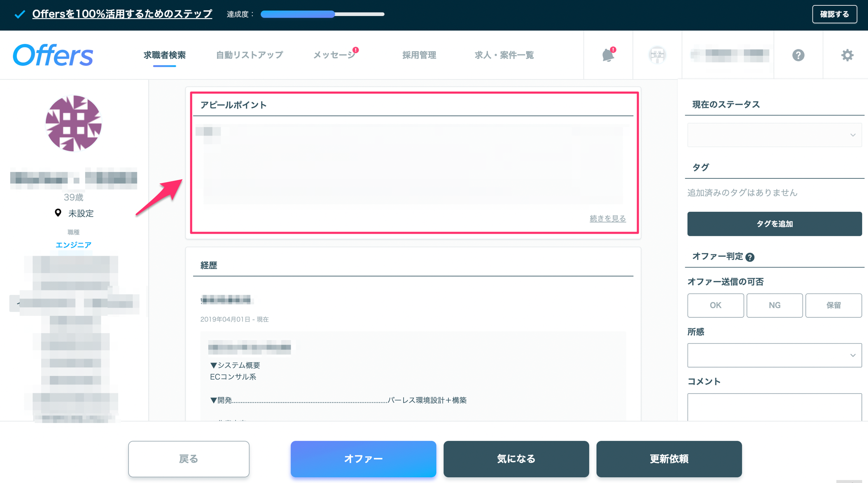Select 保留 for offer sending
Viewport: 868px width, 483px height.
[833, 305]
